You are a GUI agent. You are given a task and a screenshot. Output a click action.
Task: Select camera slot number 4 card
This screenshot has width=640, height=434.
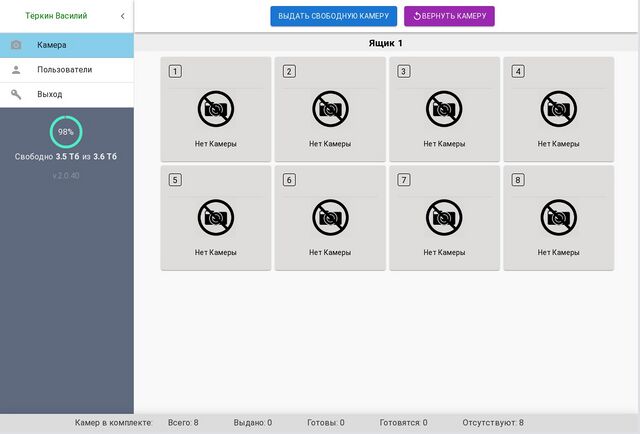559,109
